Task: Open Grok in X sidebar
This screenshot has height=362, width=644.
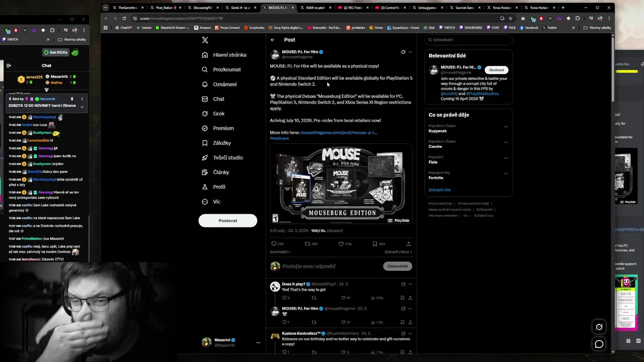Action: point(213,114)
